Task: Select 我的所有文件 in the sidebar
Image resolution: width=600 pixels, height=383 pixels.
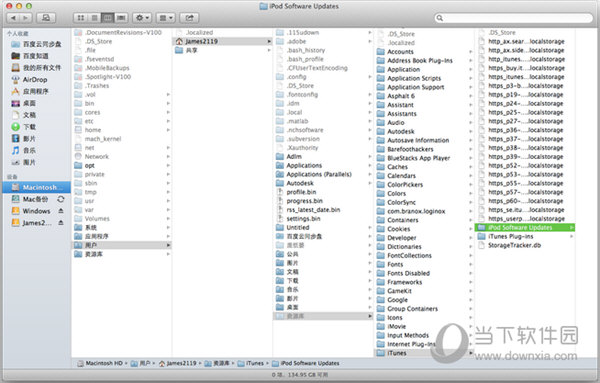Action: (37, 68)
